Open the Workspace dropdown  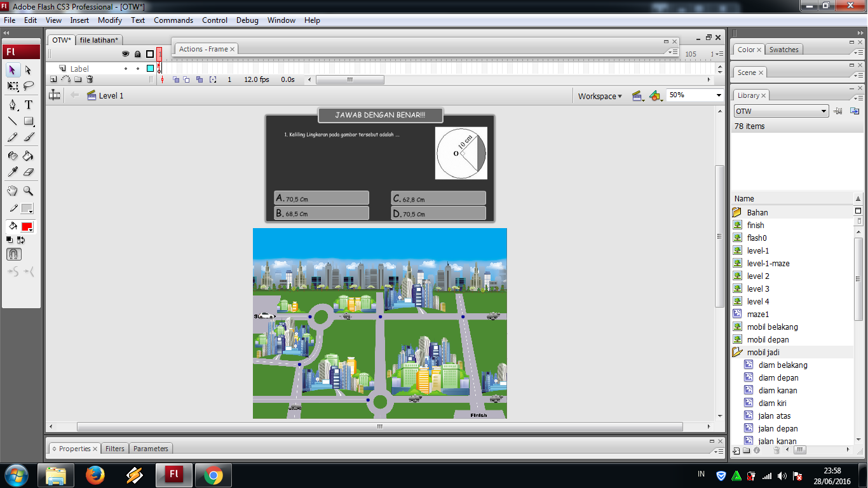[600, 96]
